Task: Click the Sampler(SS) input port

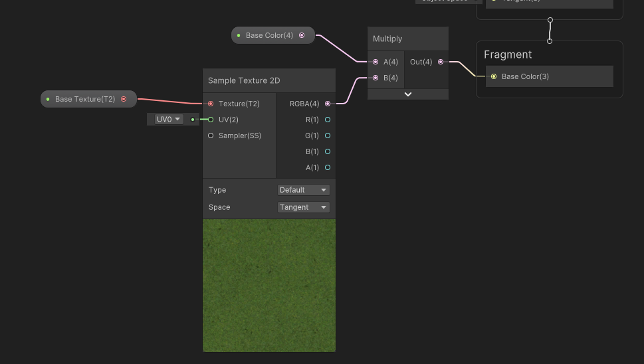Action: (x=211, y=136)
